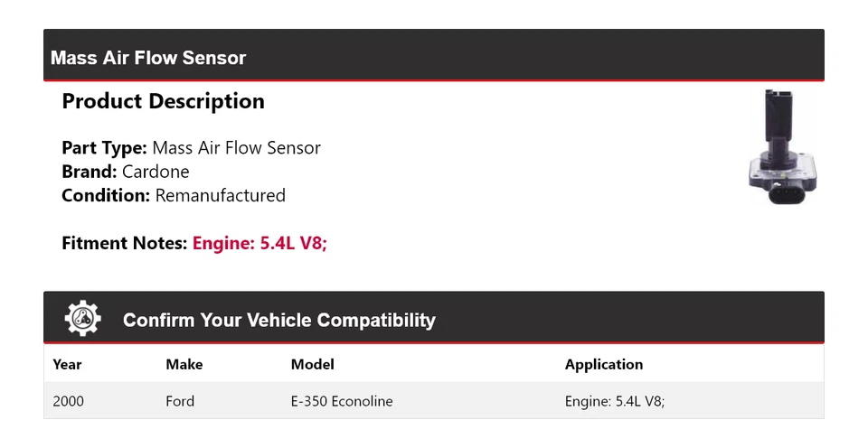Click the Mass Air Flow Sensor header
Screen dimensions: 868x448
click(x=148, y=58)
